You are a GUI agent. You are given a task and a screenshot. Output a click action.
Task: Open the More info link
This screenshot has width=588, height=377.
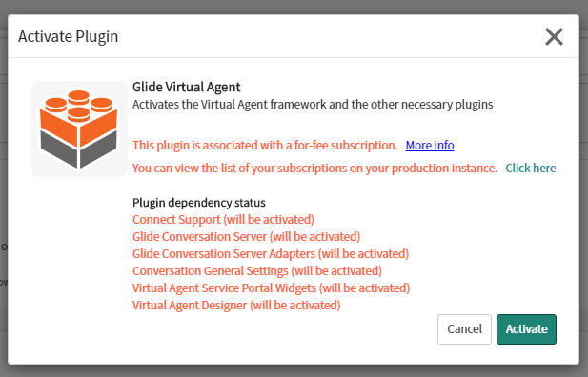coord(430,146)
